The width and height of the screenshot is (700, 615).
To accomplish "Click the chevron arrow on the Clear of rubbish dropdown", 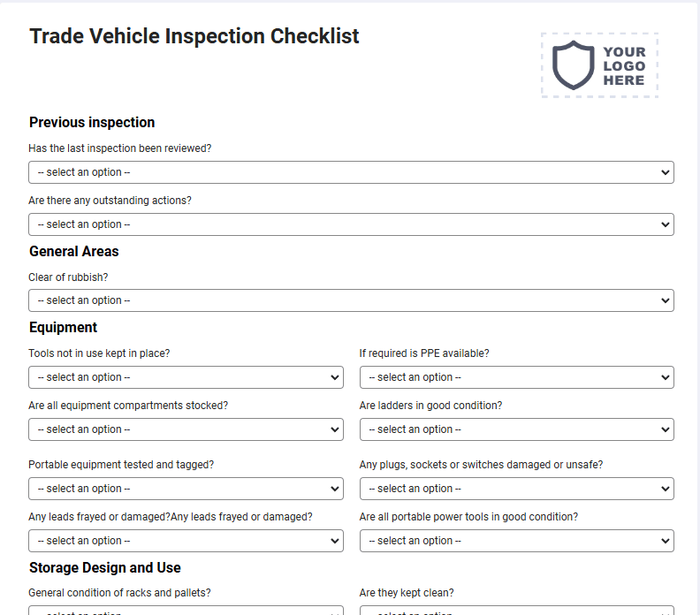I will pyautogui.click(x=666, y=300).
